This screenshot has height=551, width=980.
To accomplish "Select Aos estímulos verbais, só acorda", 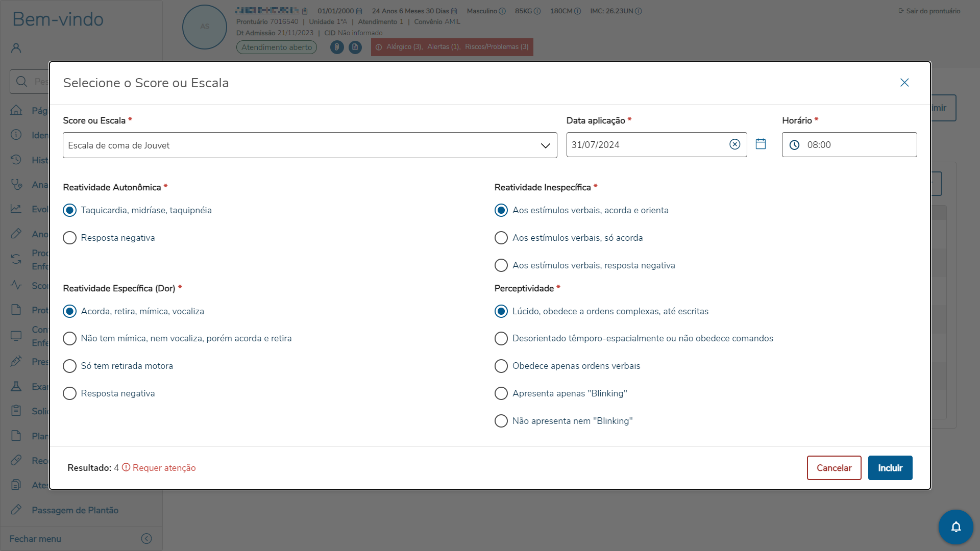I will [x=501, y=238].
